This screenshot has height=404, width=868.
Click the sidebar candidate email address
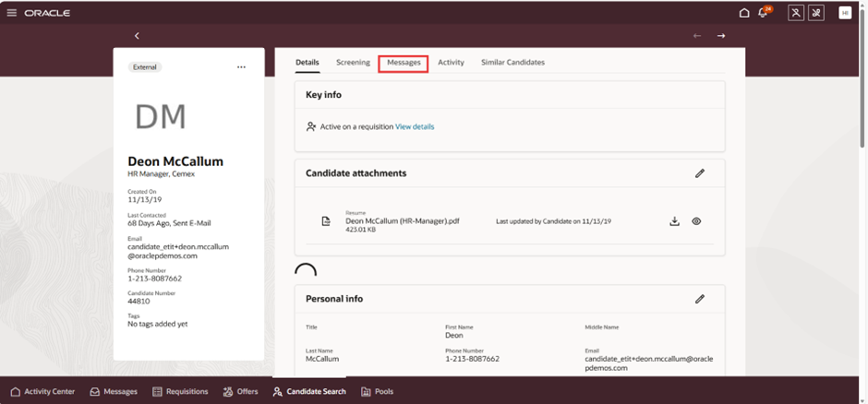pyautogui.click(x=178, y=252)
